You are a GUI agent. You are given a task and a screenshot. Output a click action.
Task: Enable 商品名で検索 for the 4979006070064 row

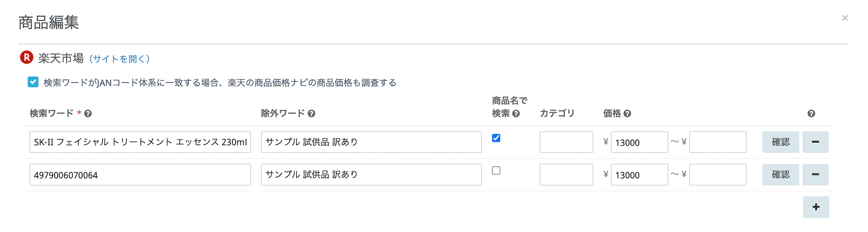496,171
